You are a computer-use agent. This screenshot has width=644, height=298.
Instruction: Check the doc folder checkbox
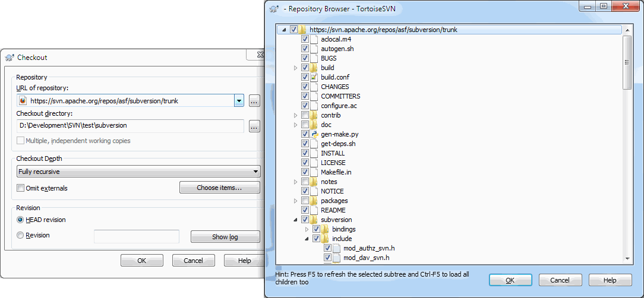pos(305,125)
